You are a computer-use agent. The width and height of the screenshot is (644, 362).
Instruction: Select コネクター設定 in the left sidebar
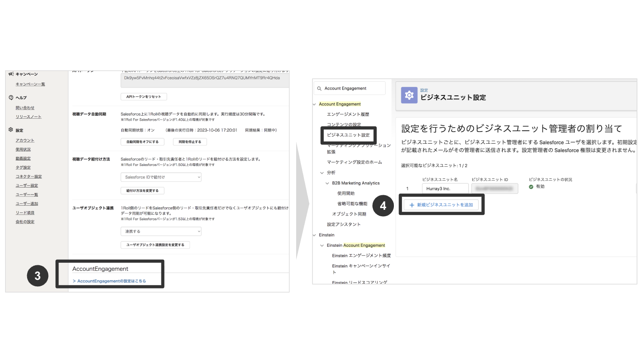pyautogui.click(x=28, y=176)
